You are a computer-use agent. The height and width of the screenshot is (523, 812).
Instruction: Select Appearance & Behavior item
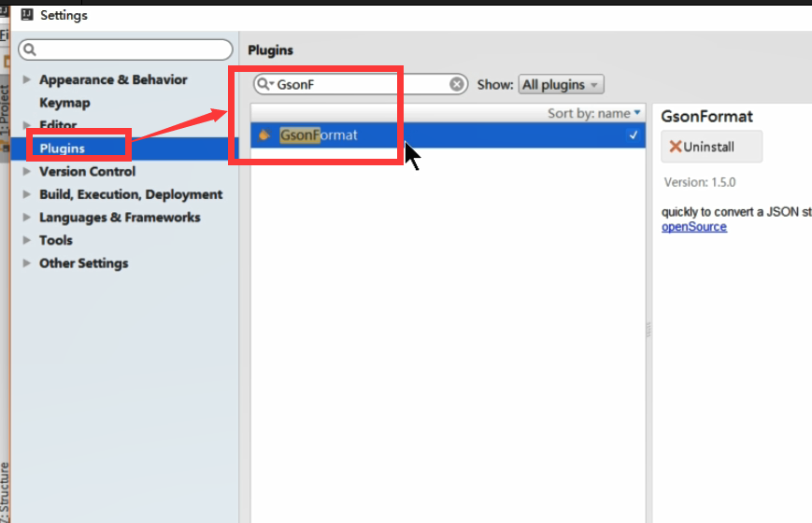113,79
